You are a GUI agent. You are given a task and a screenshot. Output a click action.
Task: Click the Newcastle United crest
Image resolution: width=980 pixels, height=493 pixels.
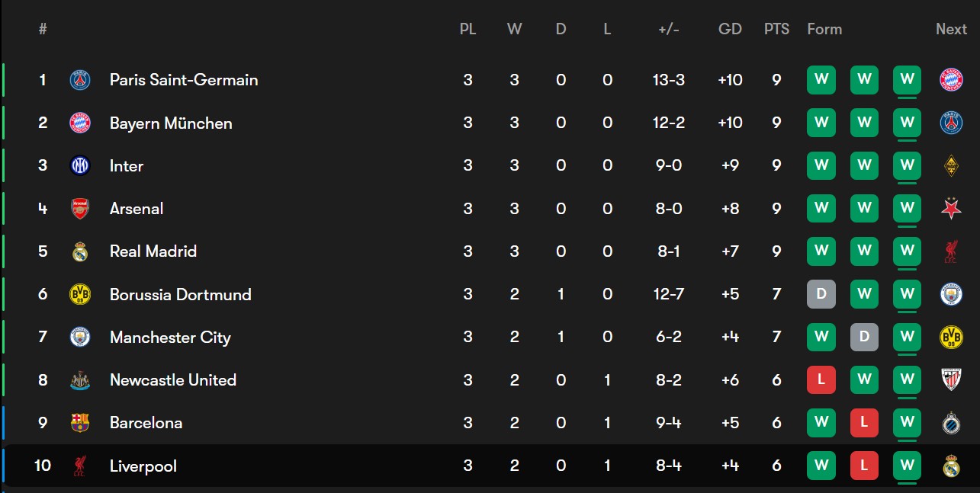80,379
